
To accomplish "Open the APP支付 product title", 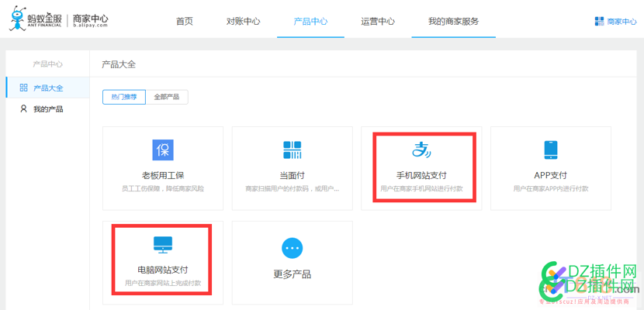I will [550, 175].
